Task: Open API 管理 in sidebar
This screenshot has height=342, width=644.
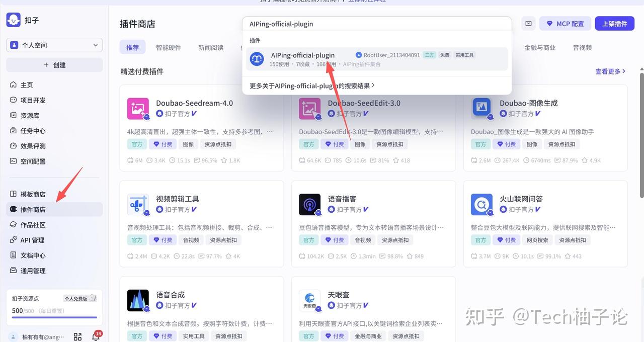Action: (x=54, y=240)
